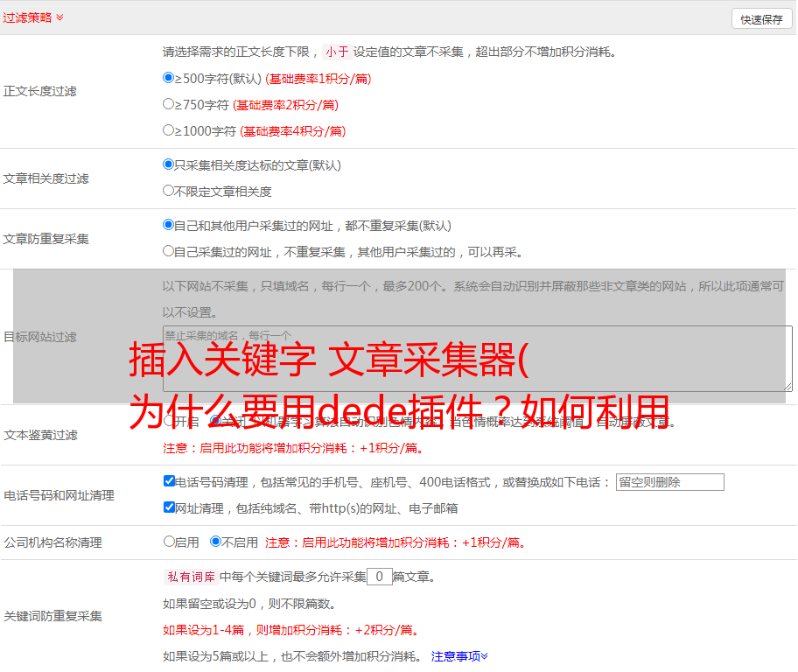Select ≥500字符 default length option
Screen dimensions: 798x672
[169, 78]
